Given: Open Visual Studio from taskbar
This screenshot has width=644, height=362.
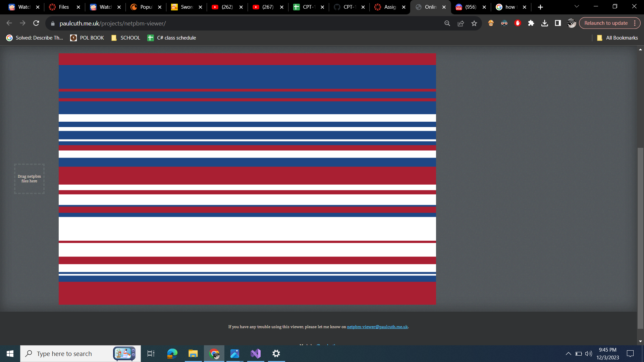Looking at the screenshot, I should pyautogui.click(x=256, y=354).
